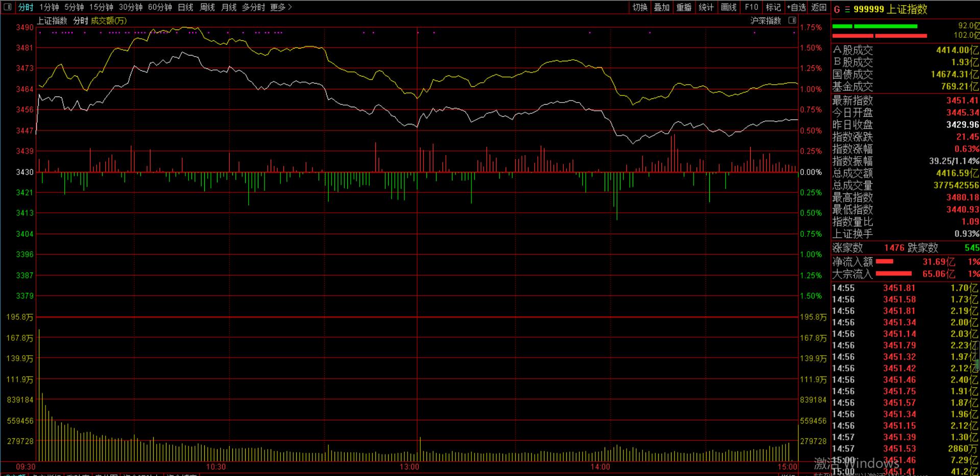Select the tick row with volume 2860万
This screenshot has height=476, width=980.
click(905, 449)
